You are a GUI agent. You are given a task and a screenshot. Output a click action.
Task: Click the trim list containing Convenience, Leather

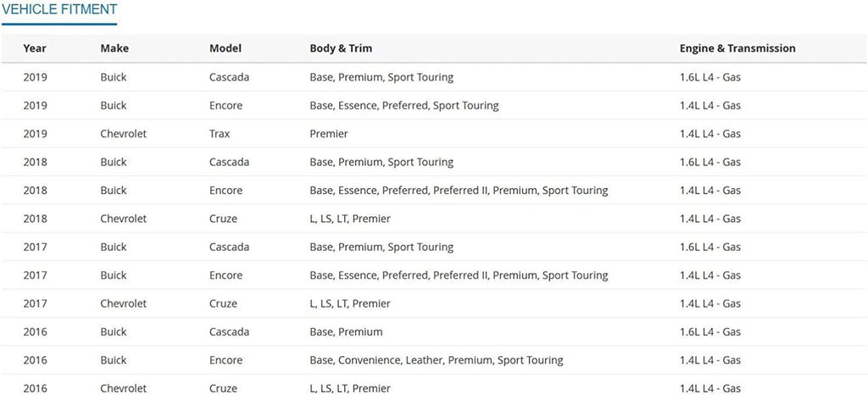pos(437,360)
